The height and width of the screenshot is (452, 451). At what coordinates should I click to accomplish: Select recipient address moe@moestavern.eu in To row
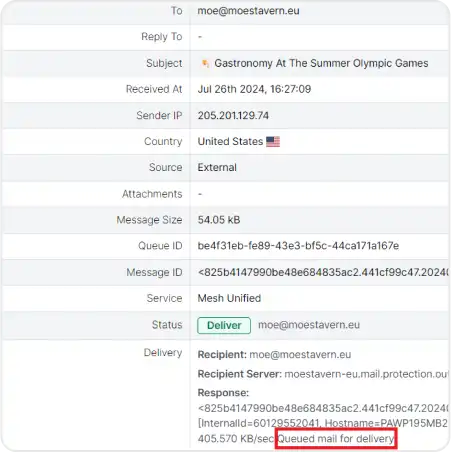[248, 11]
